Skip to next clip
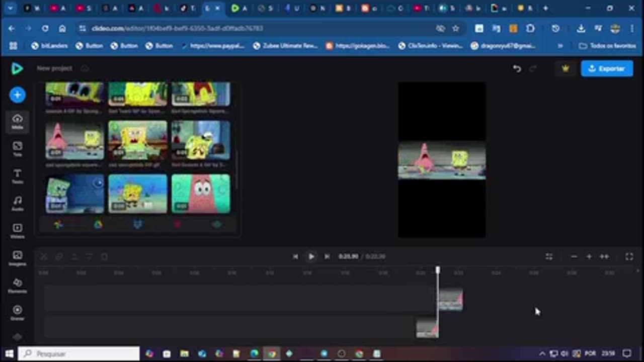Image resolution: width=644 pixels, height=362 pixels. pyautogui.click(x=327, y=256)
